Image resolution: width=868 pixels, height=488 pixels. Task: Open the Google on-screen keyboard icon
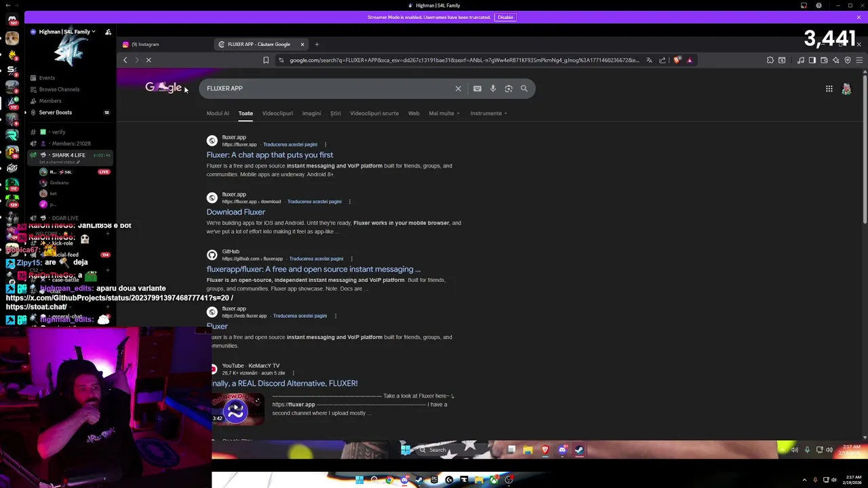point(477,88)
